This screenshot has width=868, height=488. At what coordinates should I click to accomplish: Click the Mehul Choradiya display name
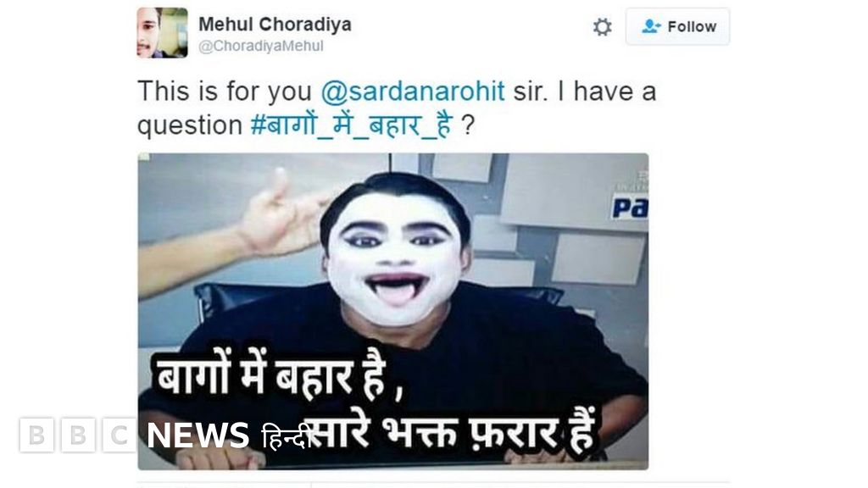point(275,25)
